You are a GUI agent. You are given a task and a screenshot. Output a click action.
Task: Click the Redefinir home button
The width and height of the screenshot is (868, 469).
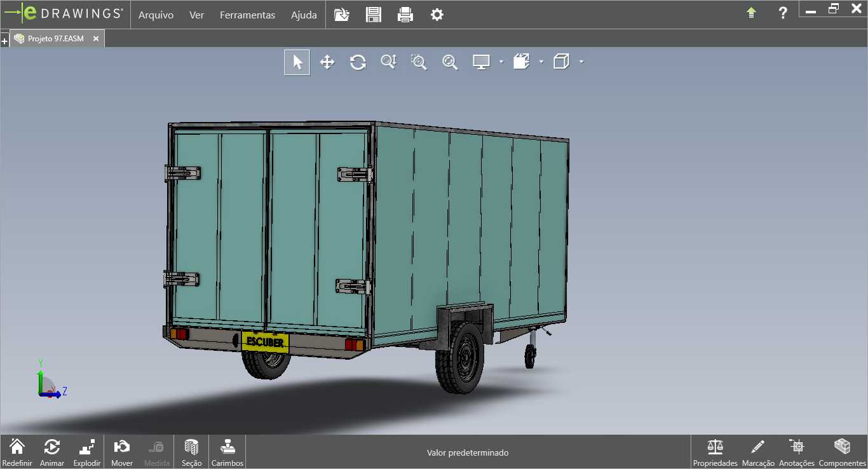[17, 452]
